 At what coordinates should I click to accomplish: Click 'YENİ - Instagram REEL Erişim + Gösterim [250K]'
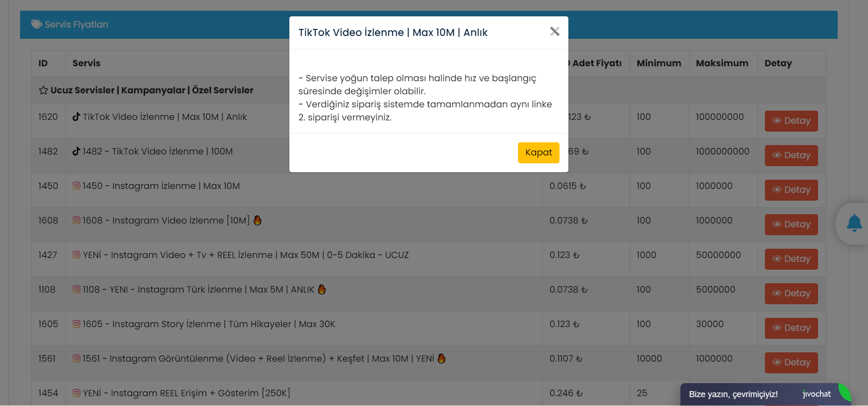point(186,393)
